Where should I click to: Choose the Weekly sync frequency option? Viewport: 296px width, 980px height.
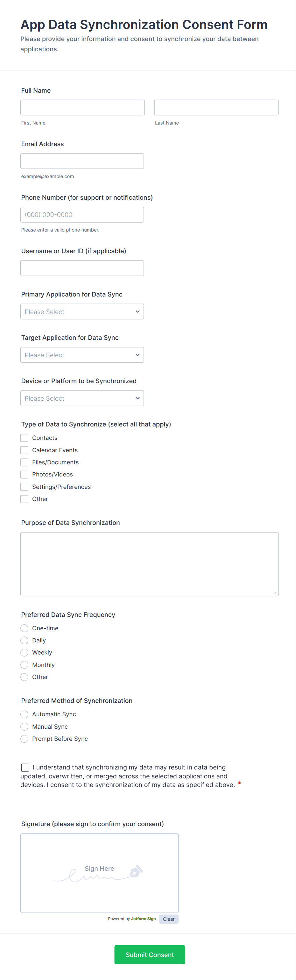(x=24, y=653)
